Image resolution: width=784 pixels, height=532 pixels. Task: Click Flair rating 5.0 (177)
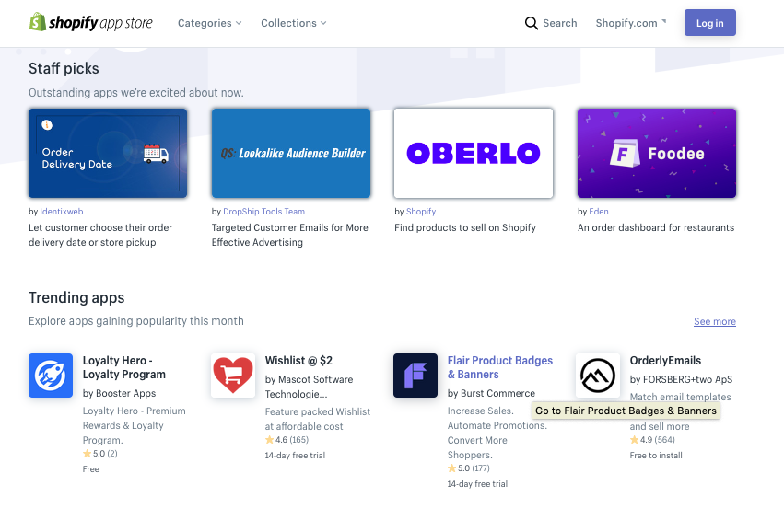(x=469, y=468)
